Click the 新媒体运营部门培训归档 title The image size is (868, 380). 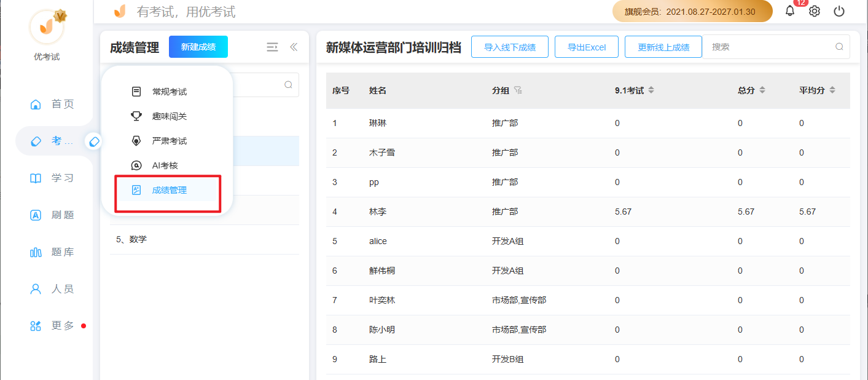393,47
